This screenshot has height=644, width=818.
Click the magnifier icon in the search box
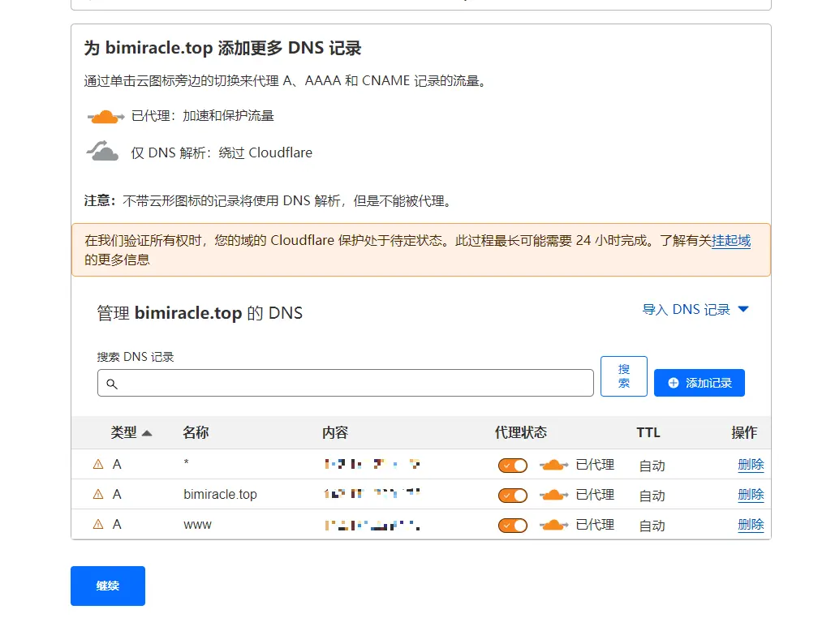[x=112, y=384]
